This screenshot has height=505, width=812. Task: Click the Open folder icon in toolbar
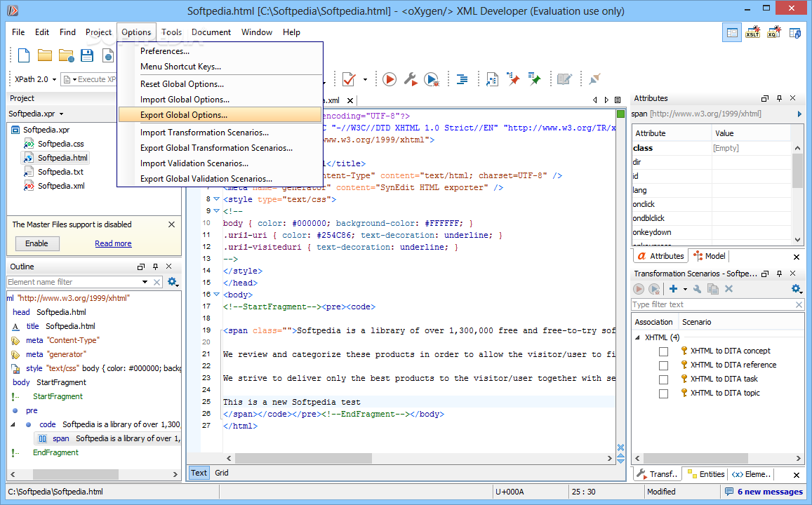[44, 55]
